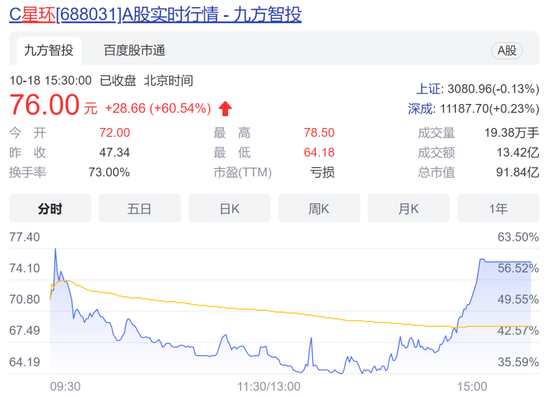Open the C星环[688031] stock title link

pos(155,15)
